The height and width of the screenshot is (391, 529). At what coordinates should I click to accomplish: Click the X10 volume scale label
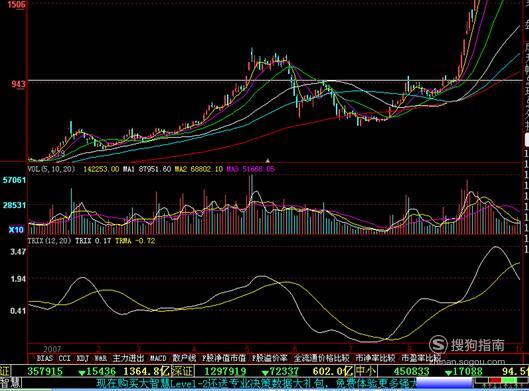pyautogui.click(x=16, y=230)
